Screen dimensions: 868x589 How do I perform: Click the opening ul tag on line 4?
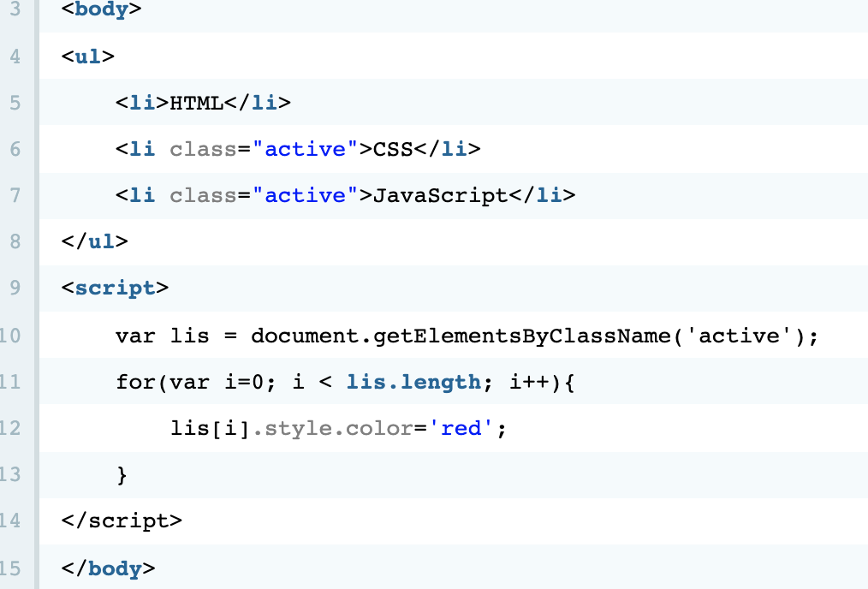[88, 57]
